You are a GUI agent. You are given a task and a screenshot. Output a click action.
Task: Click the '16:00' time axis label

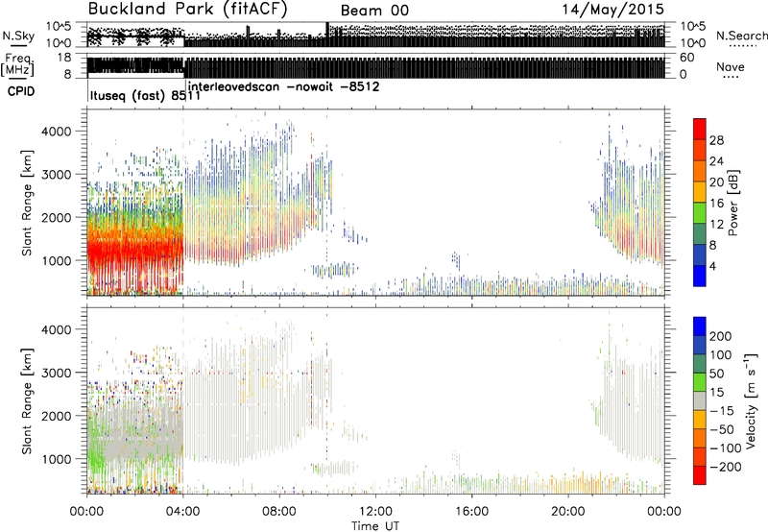(x=471, y=512)
